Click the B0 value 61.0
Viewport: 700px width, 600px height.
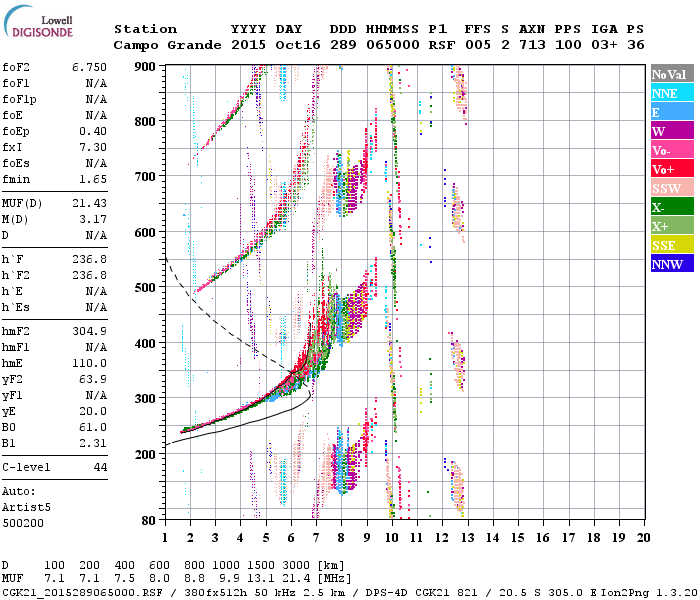pos(93,428)
